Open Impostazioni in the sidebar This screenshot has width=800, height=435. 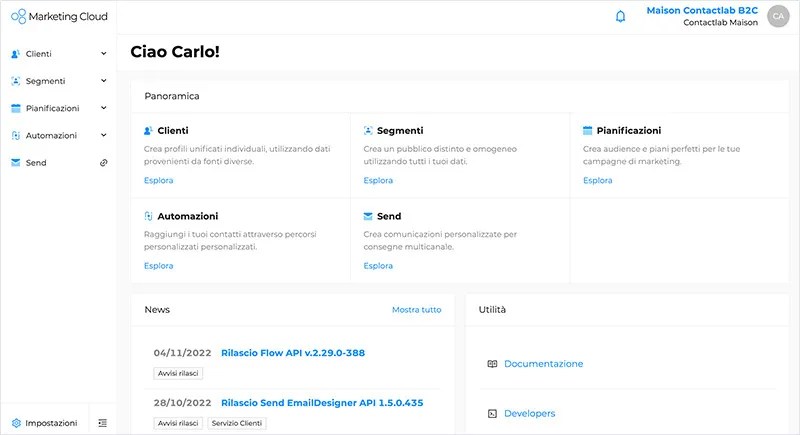point(50,423)
